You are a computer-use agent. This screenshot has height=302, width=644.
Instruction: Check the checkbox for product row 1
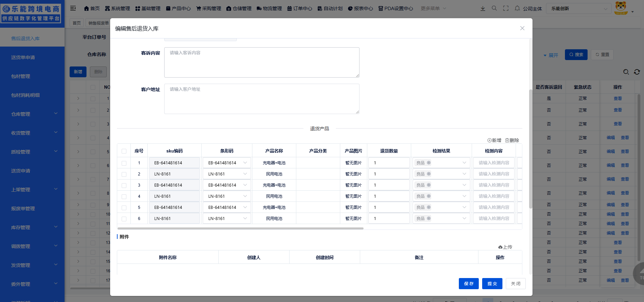[124, 163]
